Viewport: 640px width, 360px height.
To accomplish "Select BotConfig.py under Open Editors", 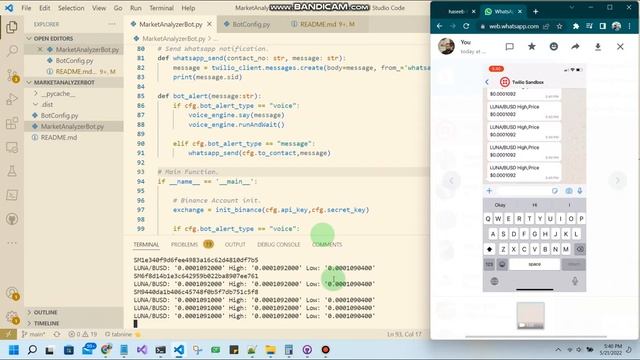I will click(x=74, y=60).
